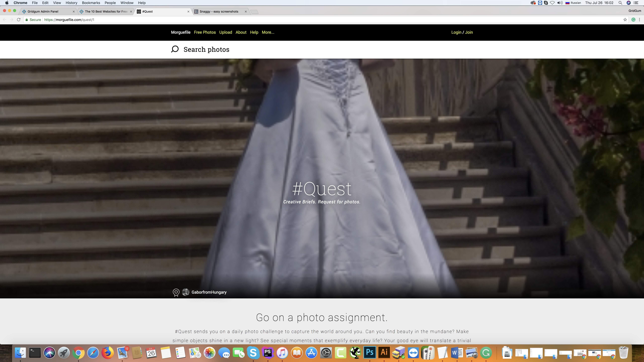Open Photos app from the Dock
The height and width of the screenshot is (362, 644).
(x=210, y=353)
